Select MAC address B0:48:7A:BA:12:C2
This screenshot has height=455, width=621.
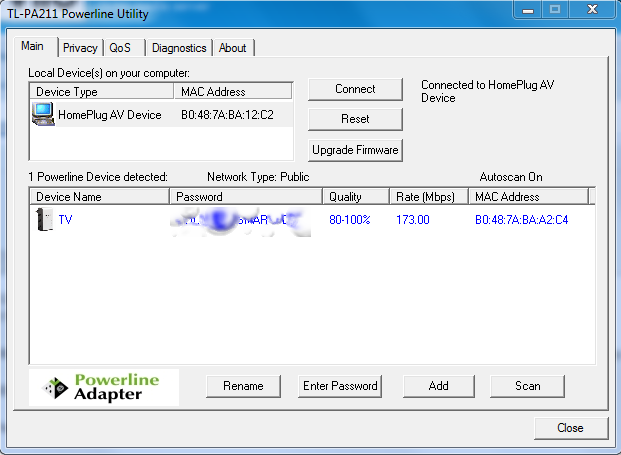click(x=227, y=115)
